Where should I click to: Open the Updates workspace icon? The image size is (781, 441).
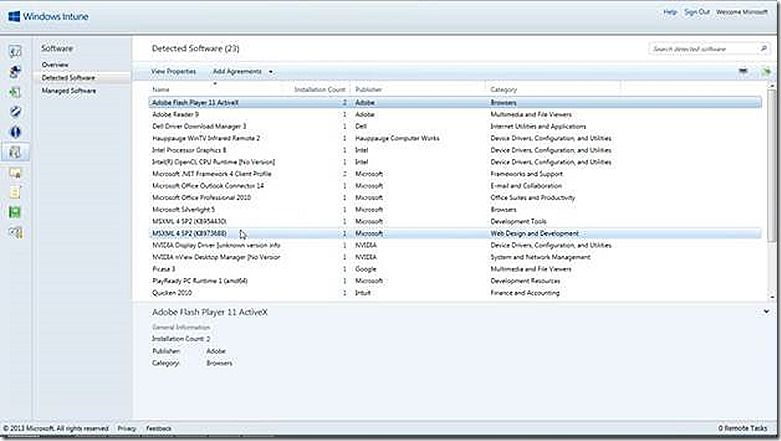pyautogui.click(x=15, y=92)
